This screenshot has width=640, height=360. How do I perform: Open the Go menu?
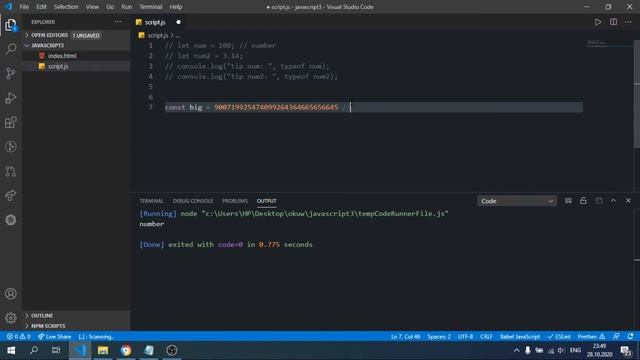[x=110, y=7]
